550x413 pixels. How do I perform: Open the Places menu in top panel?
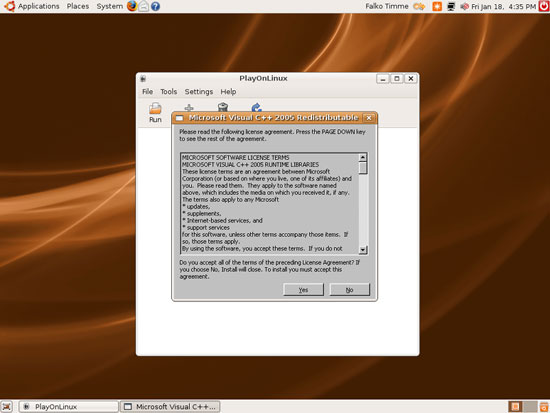click(78, 6)
